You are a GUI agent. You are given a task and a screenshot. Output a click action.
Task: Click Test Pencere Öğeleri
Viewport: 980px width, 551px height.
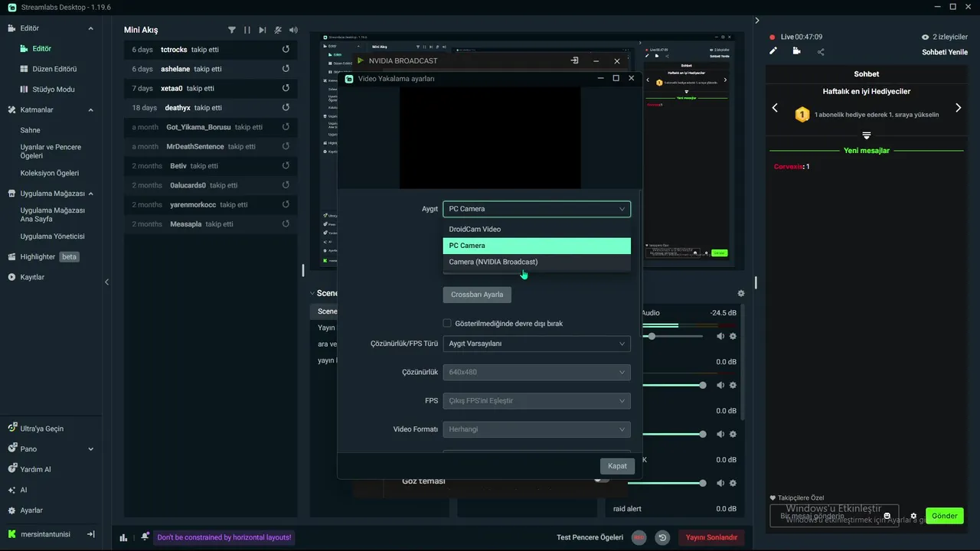pyautogui.click(x=590, y=537)
